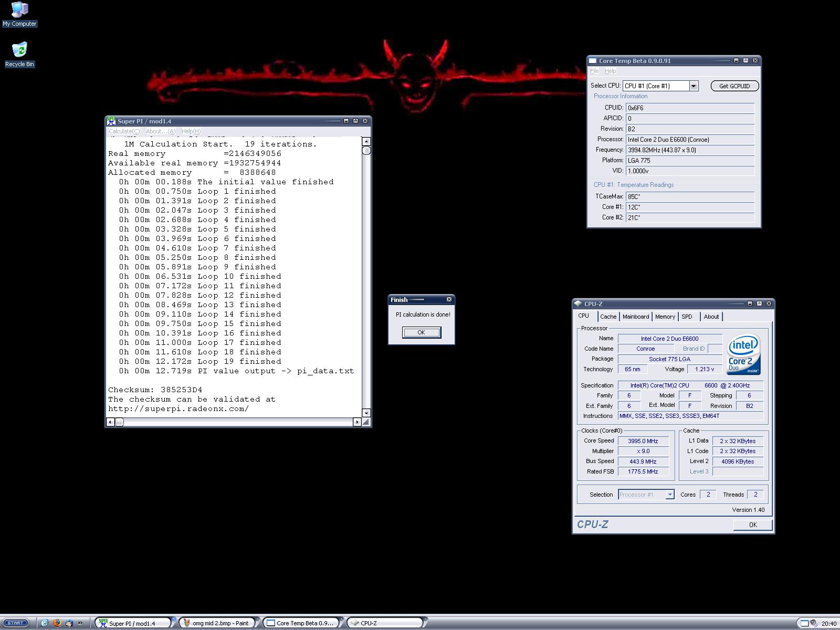Click the Super PI title bar icon

pyautogui.click(x=111, y=121)
